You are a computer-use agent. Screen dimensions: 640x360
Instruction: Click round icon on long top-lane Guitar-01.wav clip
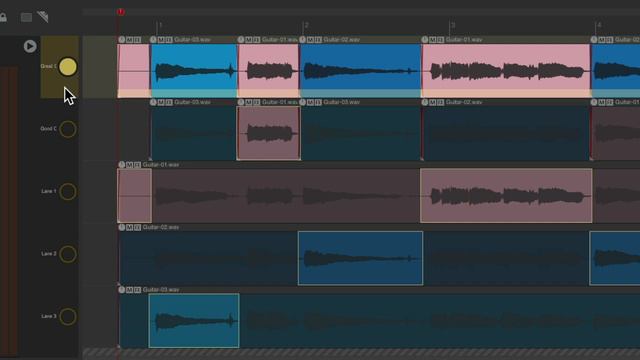pos(425,40)
